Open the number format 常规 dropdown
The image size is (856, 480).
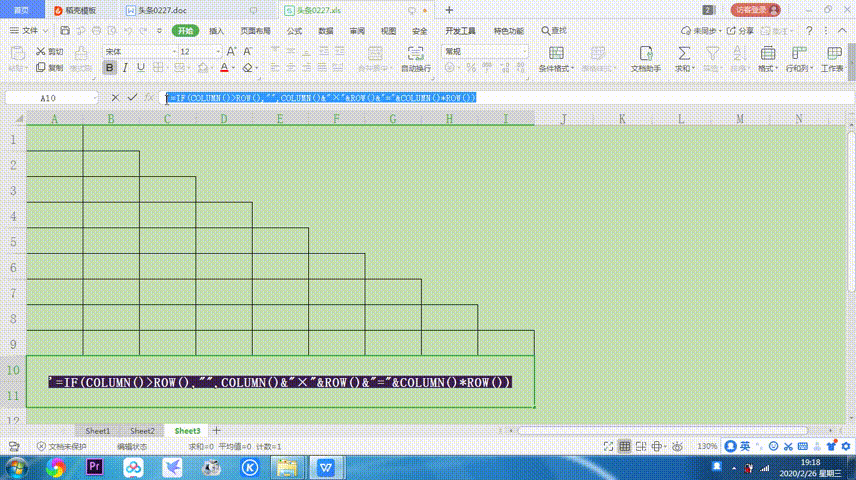coord(525,51)
